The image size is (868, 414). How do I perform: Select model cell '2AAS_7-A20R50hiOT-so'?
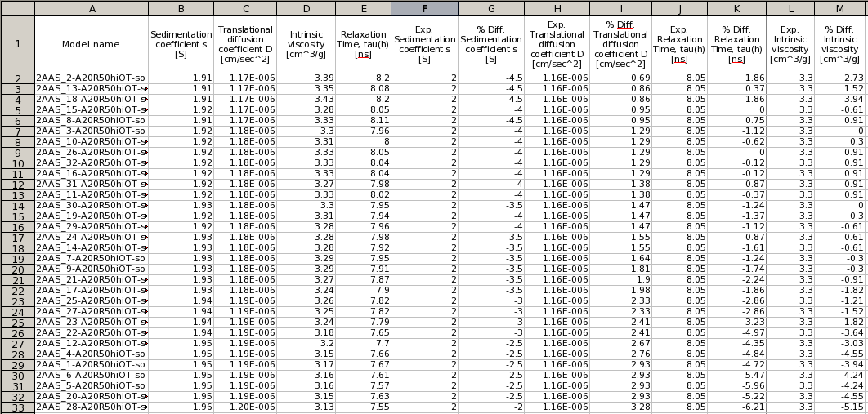[92, 259]
